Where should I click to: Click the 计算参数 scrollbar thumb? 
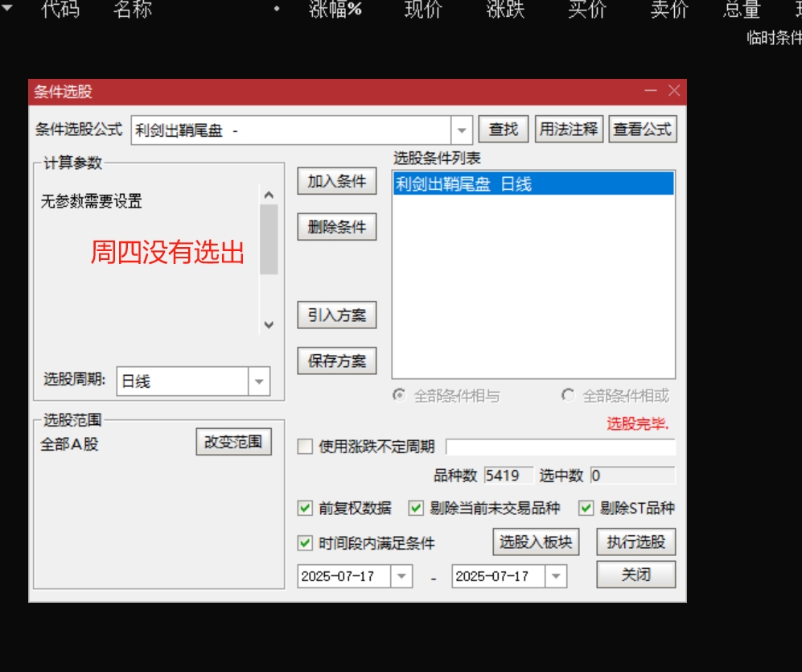pyautogui.click(x=269, y=240)
